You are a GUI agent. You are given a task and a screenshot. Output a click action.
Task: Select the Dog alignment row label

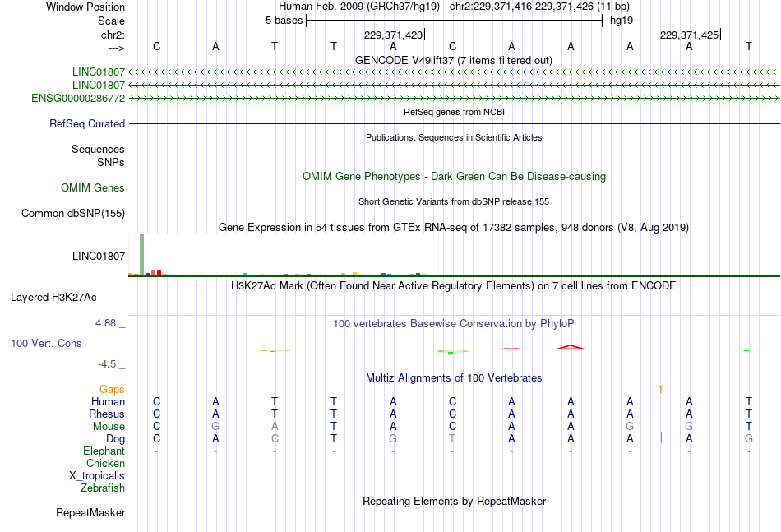tap(115, 439)
